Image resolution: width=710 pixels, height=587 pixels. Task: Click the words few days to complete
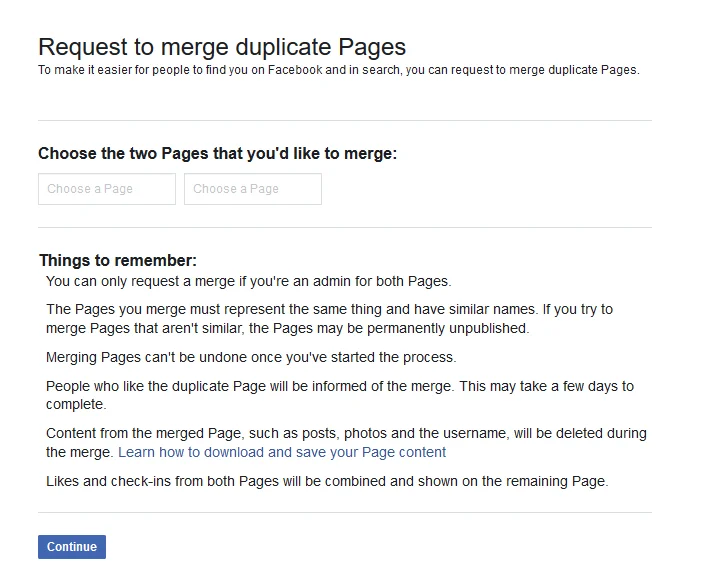pyautogui.click(x=600, y=386)
